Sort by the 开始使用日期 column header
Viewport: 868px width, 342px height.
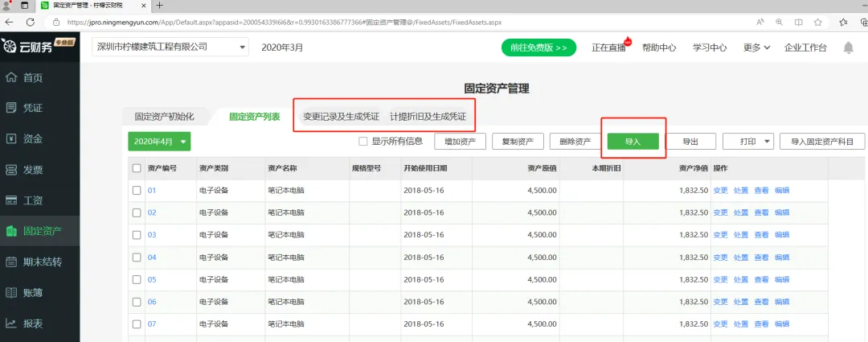[425, 168]
